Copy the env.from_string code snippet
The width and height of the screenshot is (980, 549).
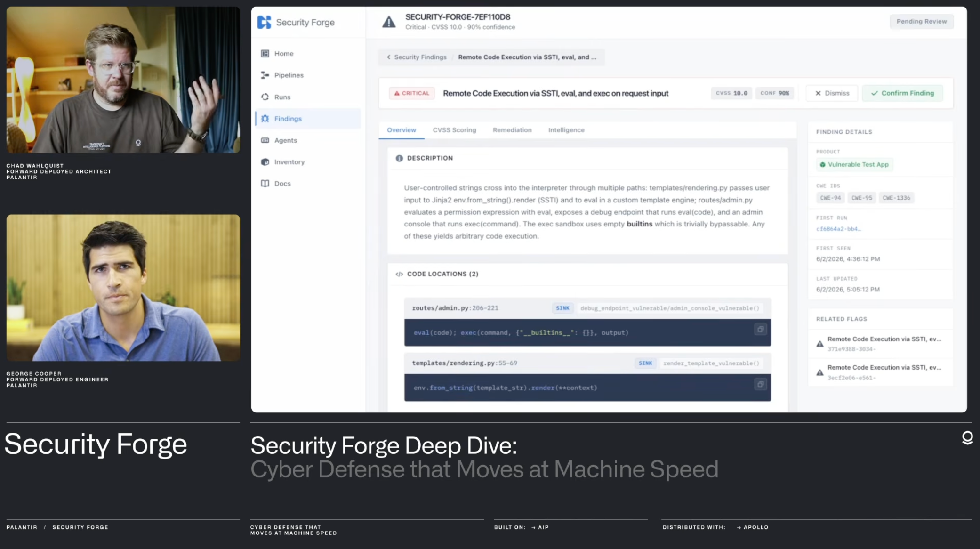[760, 385]
